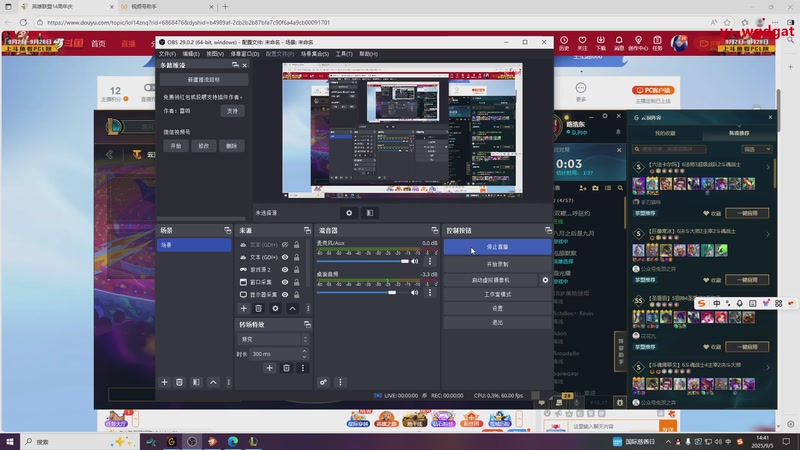Open 创作中心 icon in Douyu header
The height and width of the screenshot is (450, 800).
pyautogui.click(x=638, y=43)
